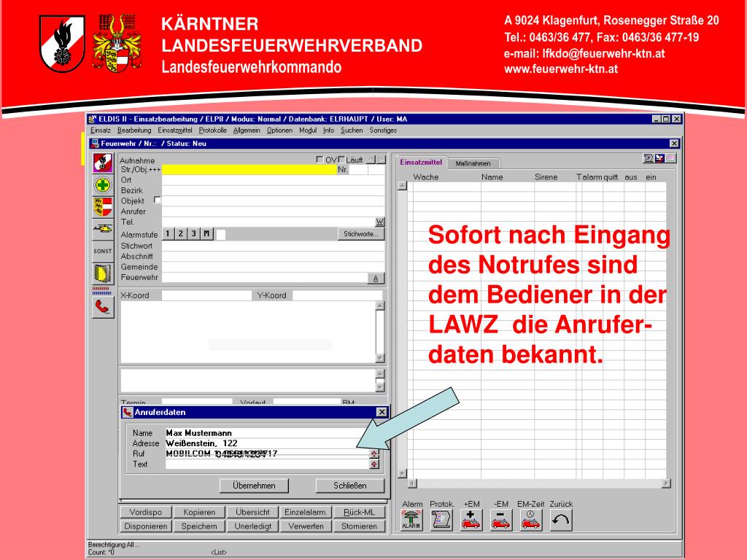
Task: Enable the Läuft checkbox
Action: pos(341,160)
